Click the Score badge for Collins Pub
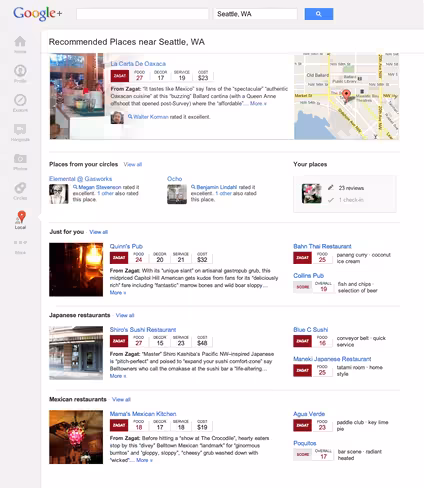 (x=303, y=287)
